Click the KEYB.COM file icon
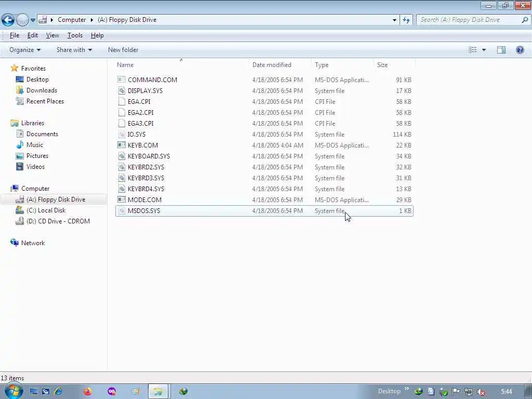 [x=122, y=145]
